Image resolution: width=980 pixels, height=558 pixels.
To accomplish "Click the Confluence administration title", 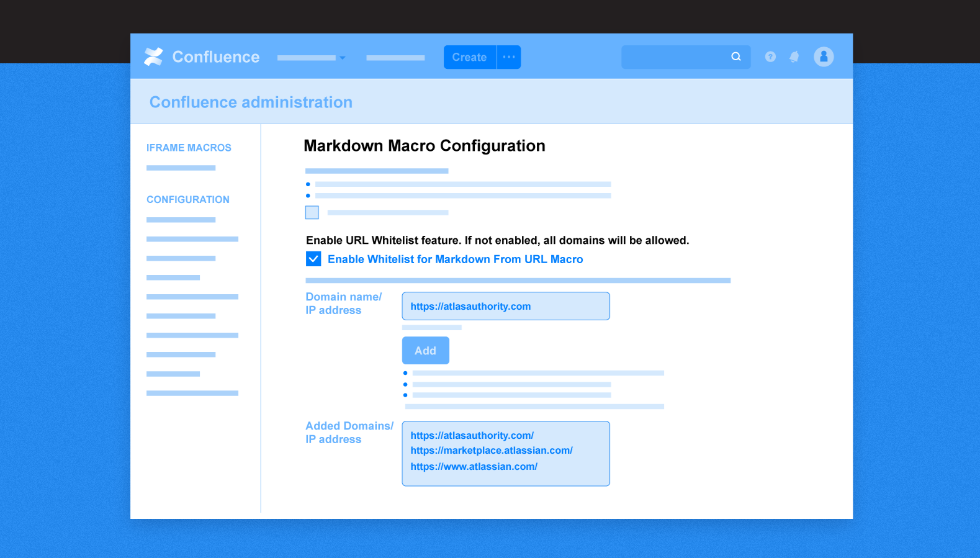I will point(251,102).
